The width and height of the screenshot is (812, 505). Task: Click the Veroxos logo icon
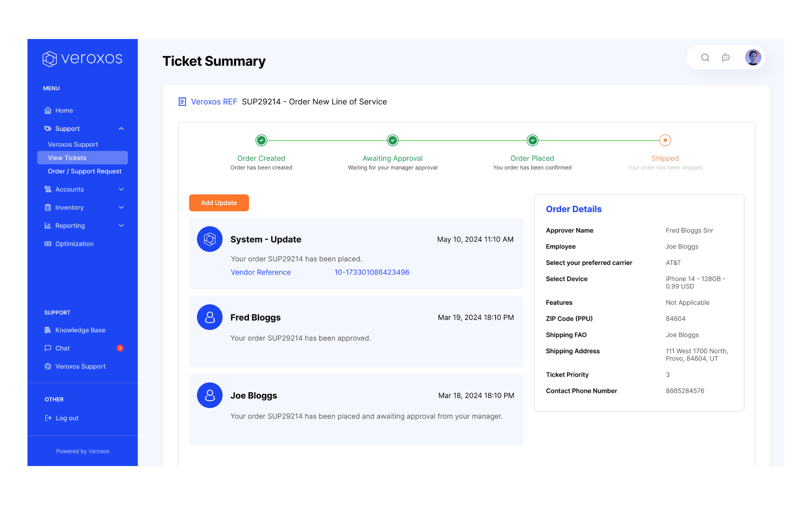point(50,59)
